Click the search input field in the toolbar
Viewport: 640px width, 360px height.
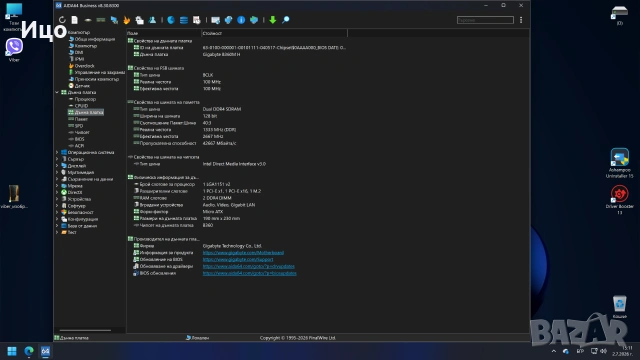pos(485,20)
